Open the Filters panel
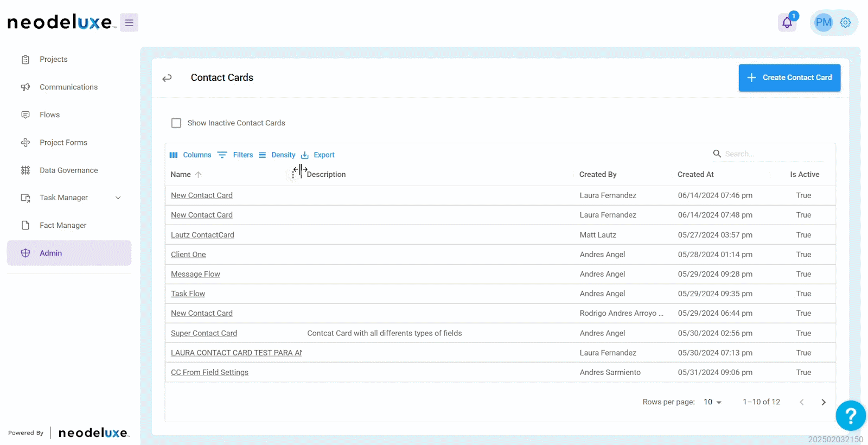 point(235,155)
